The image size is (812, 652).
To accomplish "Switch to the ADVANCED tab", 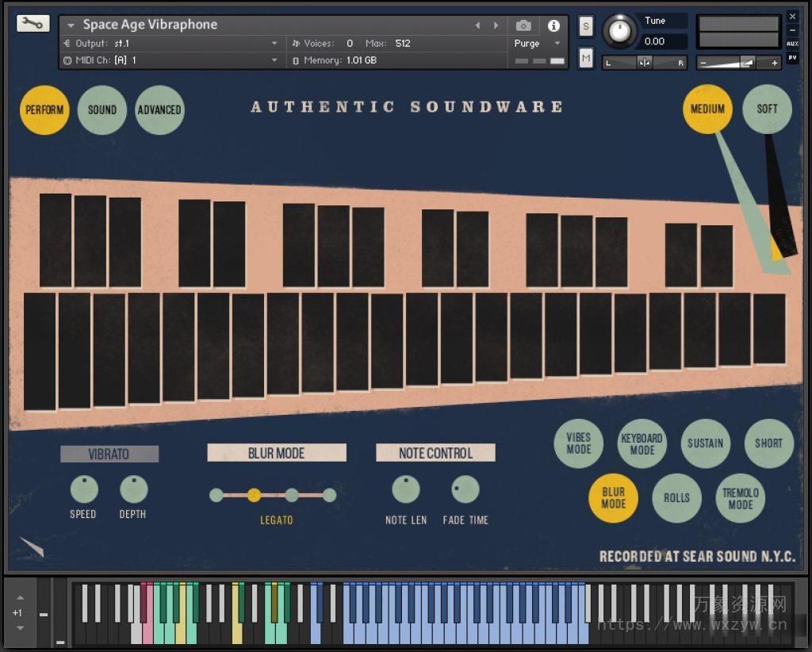I will pos(159,110).
